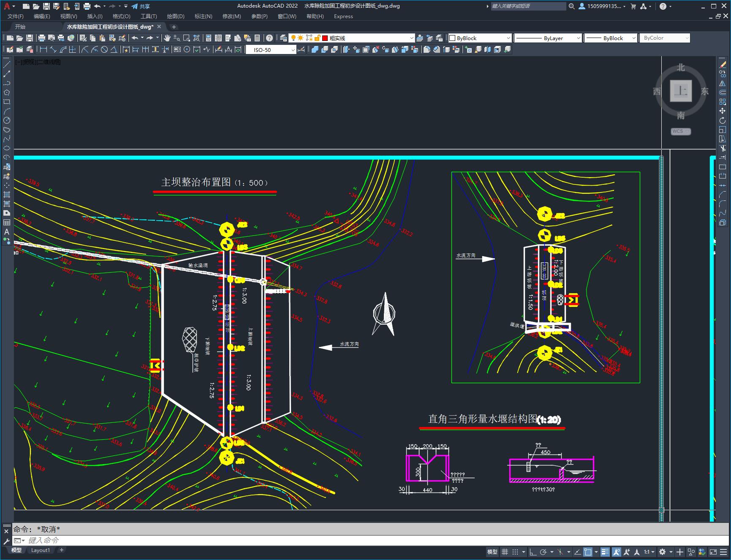The height and width of the screenshot is (560, 731).
Task: Toggle lineweight display in status bar
Action: [x=605, y=552]
